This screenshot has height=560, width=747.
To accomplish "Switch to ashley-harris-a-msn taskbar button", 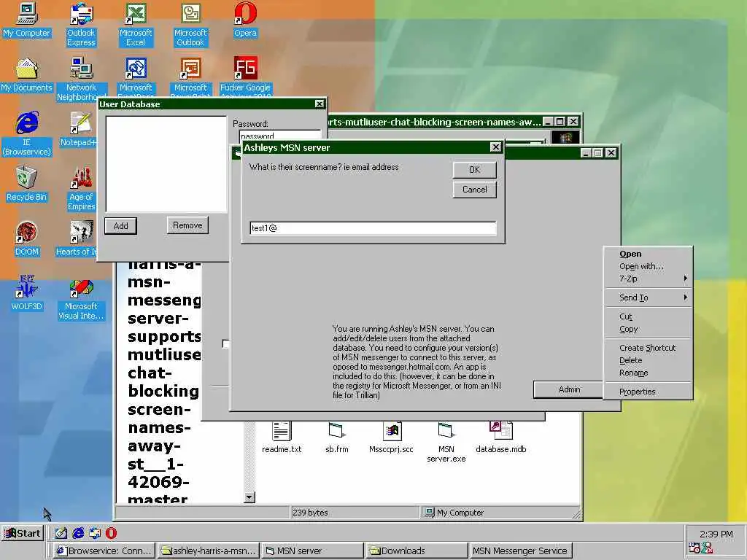I will click(x=209, y=551).
